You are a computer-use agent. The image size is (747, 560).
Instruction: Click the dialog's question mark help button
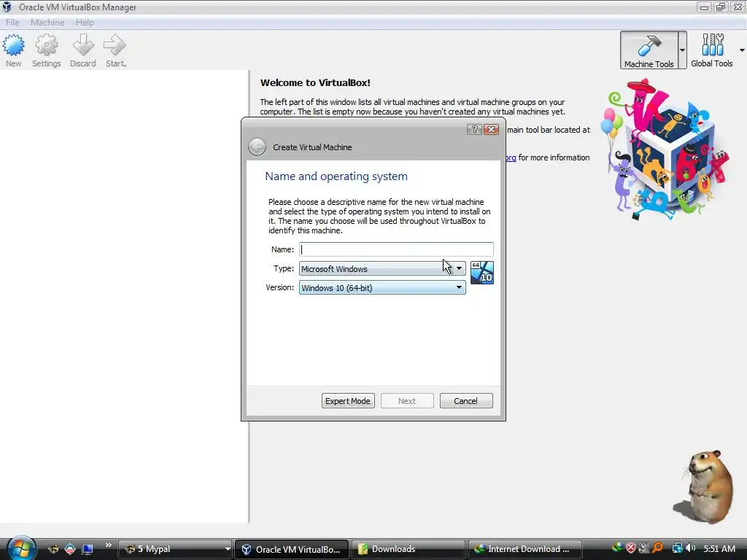coord(474,130)
